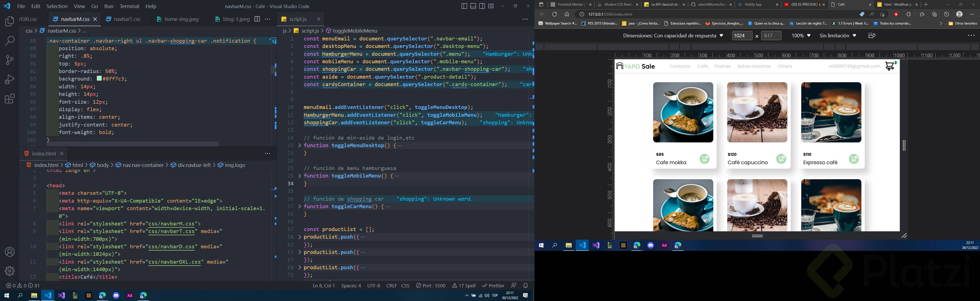The image size is (980, 301).
Task: Open the Selection menu
Action: click(x=57, y=6)
